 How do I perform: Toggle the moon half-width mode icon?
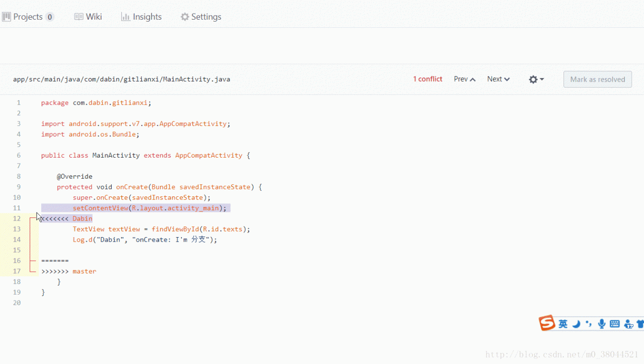click(577, 324)
